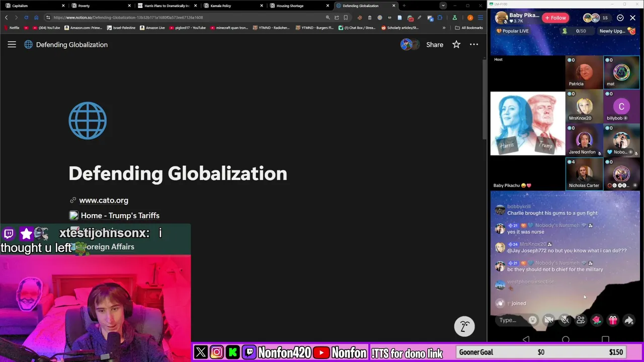Open the Notion page three-dots menu
The width and height of the screenshot is (644, 362).
474,45
